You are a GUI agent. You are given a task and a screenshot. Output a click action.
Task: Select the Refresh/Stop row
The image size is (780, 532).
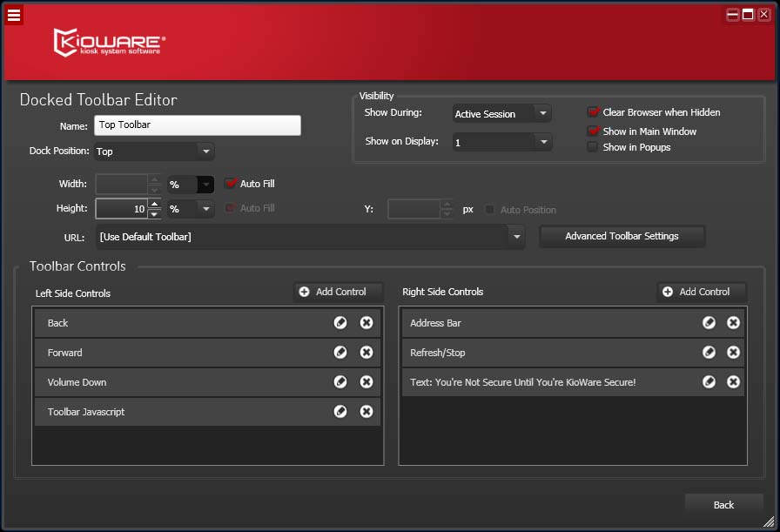(x=573, y=353)
